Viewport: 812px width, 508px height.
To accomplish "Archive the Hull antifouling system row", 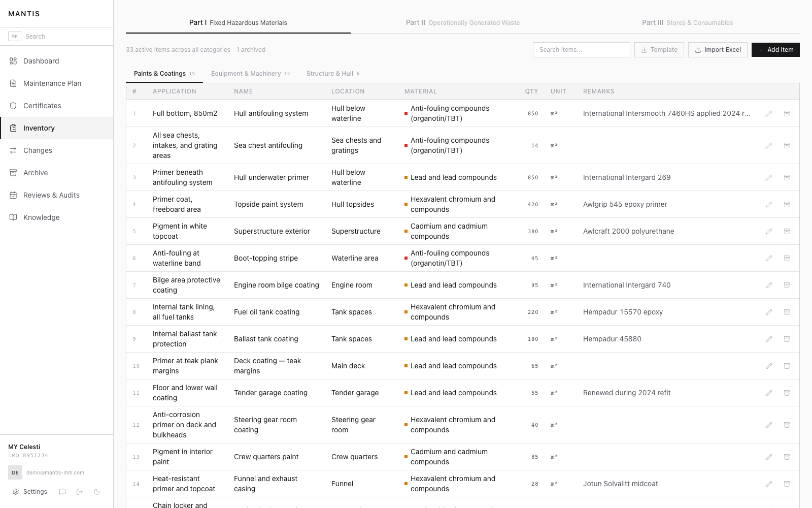I will 787,113.
